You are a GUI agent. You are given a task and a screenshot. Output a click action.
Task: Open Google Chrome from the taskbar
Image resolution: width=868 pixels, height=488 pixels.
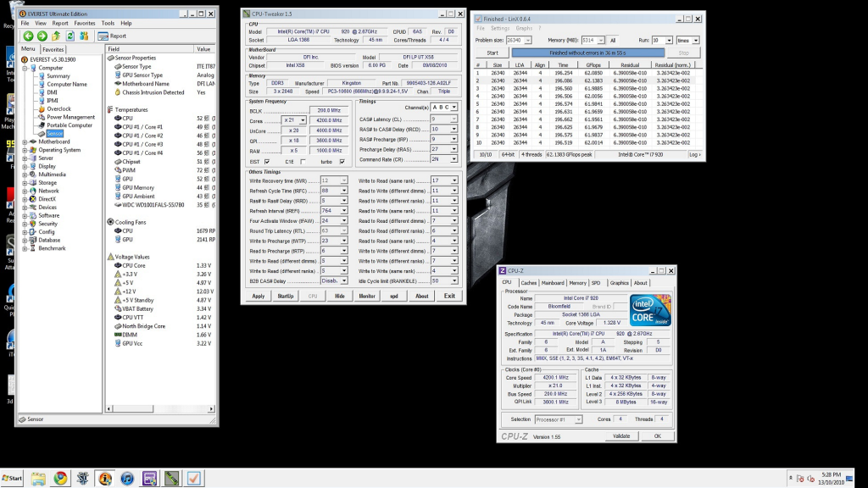click(x=60, y=478)
